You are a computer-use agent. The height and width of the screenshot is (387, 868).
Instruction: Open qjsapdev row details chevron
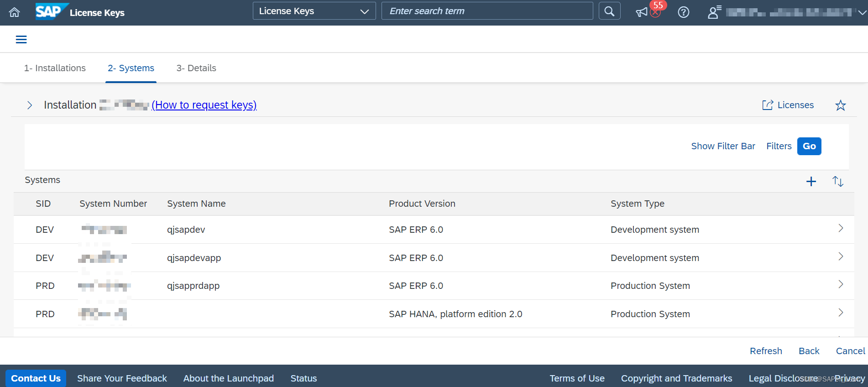tap(841, 229)
